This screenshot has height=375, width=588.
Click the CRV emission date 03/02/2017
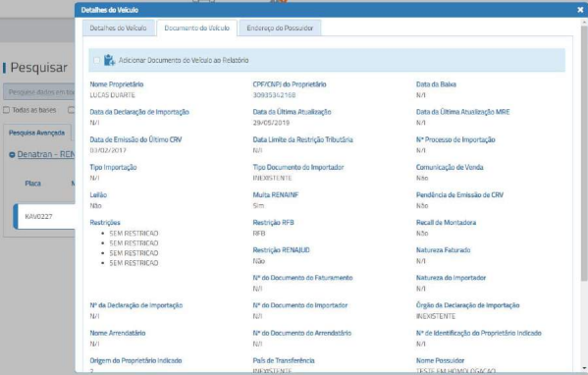click(x=108, y=150)
